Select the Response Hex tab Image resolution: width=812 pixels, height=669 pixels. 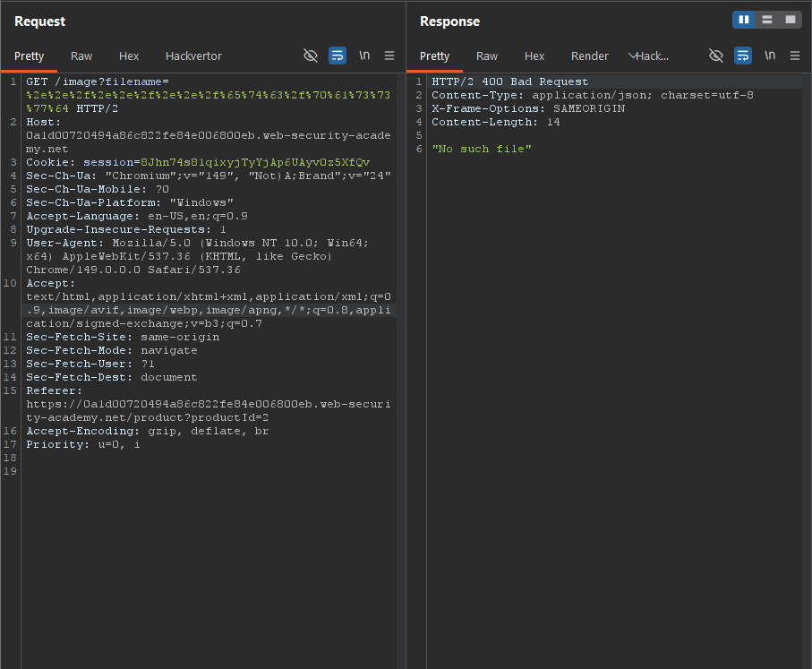pyautogui.click(x=534, y=56)
